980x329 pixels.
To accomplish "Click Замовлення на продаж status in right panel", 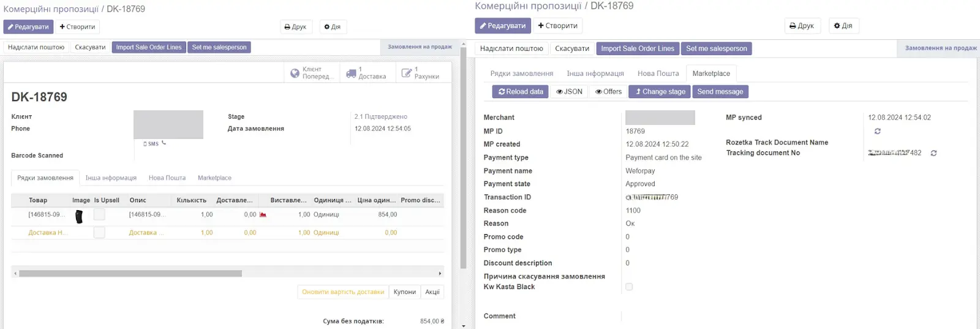I will tap(941, 48).
